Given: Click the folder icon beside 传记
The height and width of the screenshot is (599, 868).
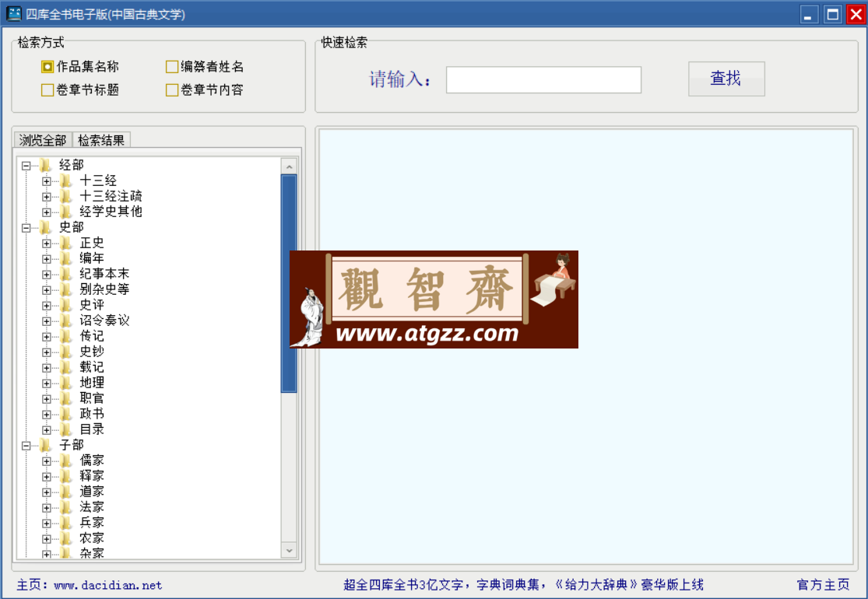Looking at the screenshot, I should click(66, 336).
